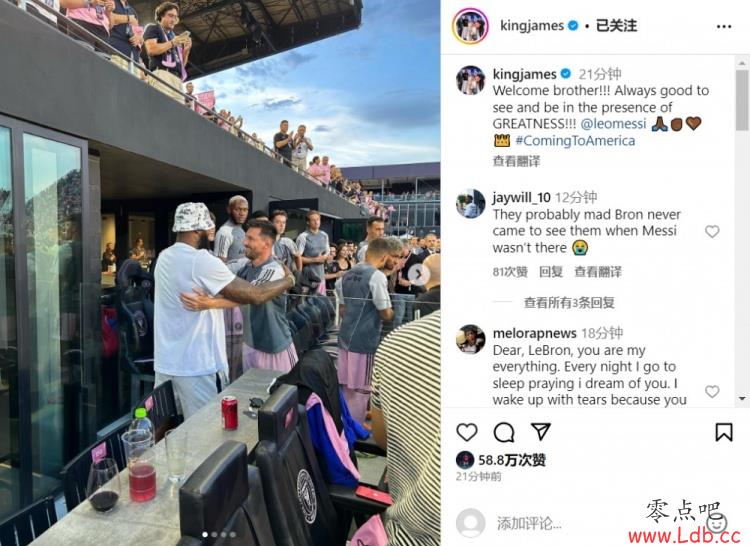Click the comments scrollbar down arrow
Viewport: 750px width, 546px height.
[x=742, y=398]
